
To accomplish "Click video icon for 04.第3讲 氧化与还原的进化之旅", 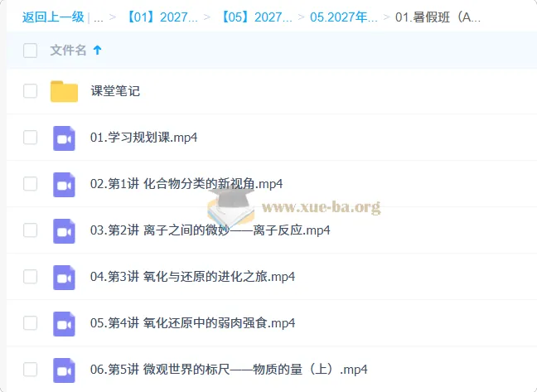I will tap(64, 278).
